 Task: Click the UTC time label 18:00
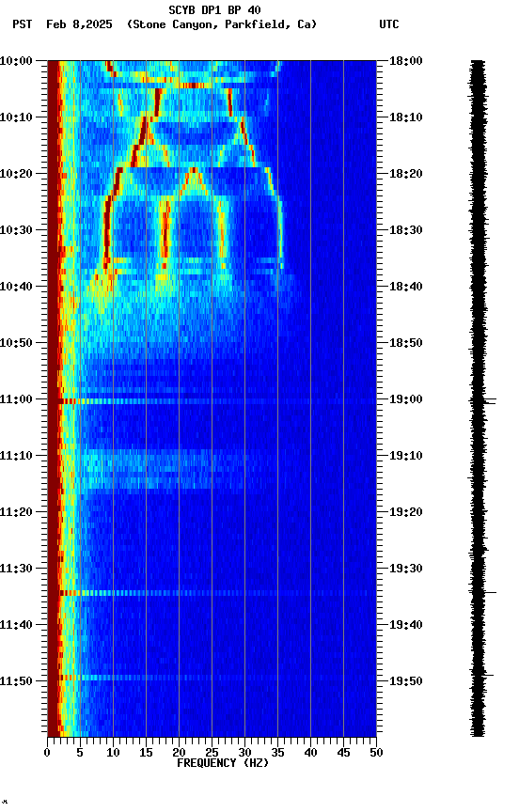pyautogui.click(x=406, y=61)
